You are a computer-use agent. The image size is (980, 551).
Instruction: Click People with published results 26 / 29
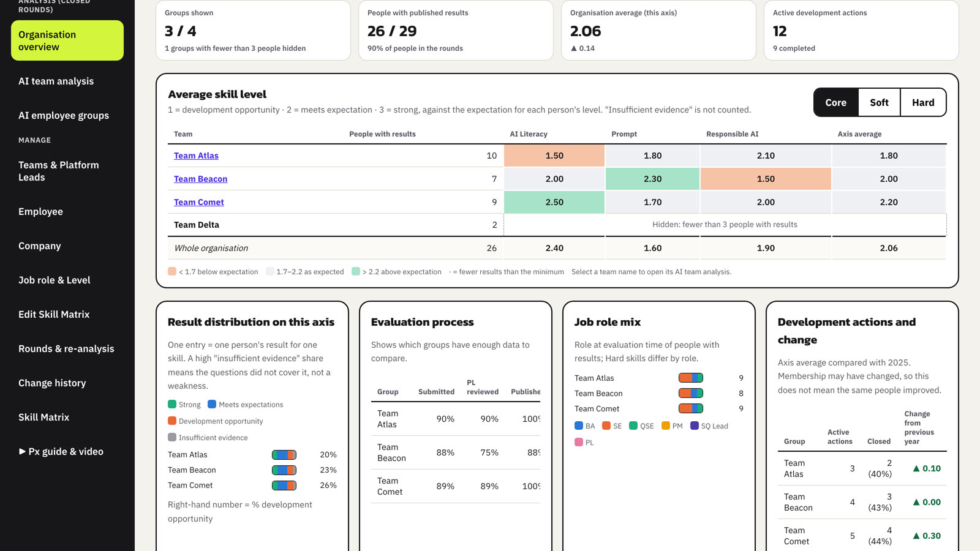click(x=456, y=31)
